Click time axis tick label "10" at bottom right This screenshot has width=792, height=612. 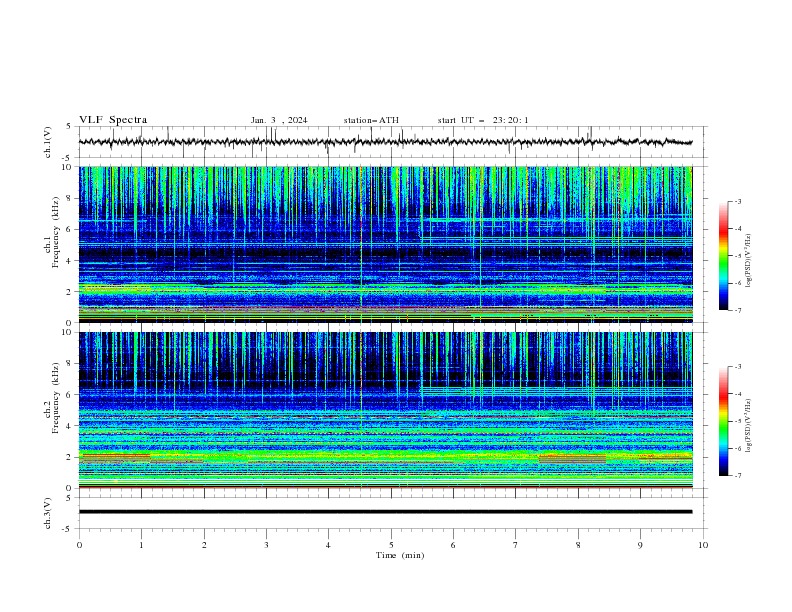pyautogui.click(x=703, y=545)
